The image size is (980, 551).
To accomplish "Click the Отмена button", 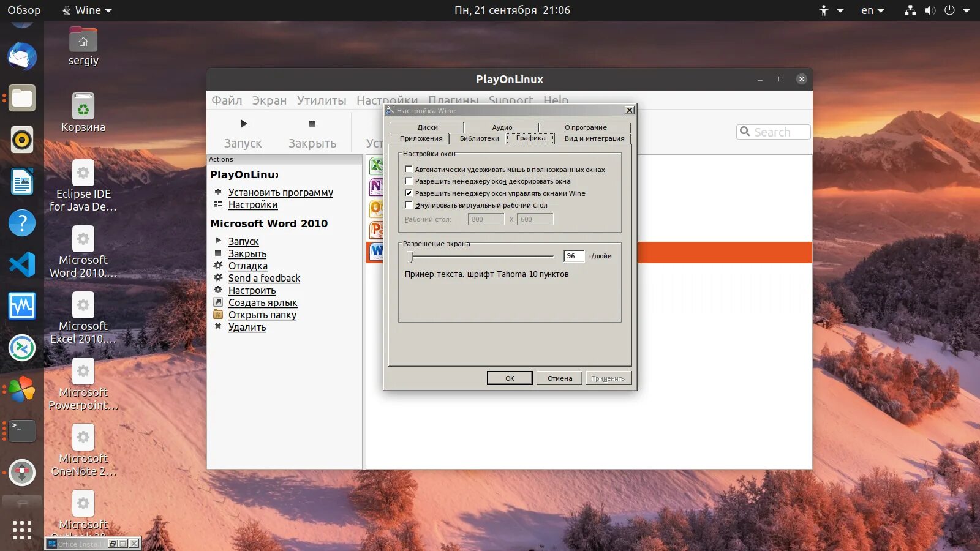I will tap(560, 378).
